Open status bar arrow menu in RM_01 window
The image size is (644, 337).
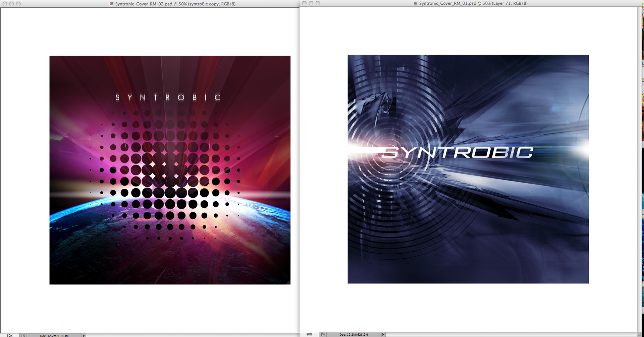(x=383, y=334)
